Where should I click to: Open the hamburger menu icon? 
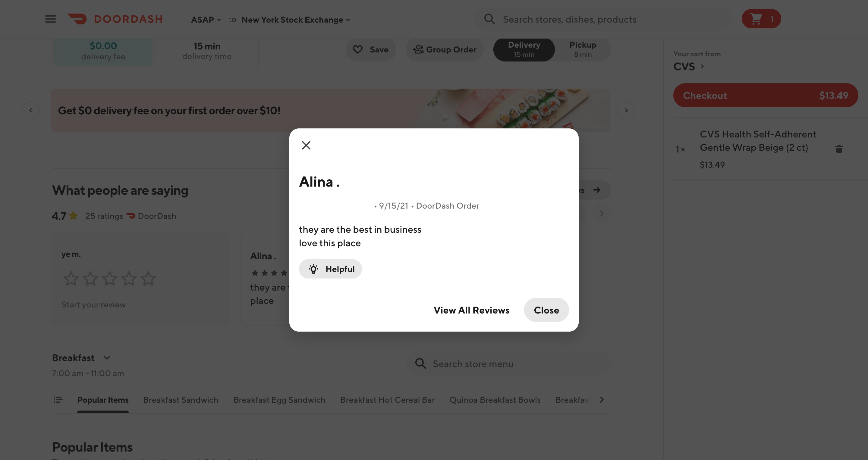click(51, 19)
